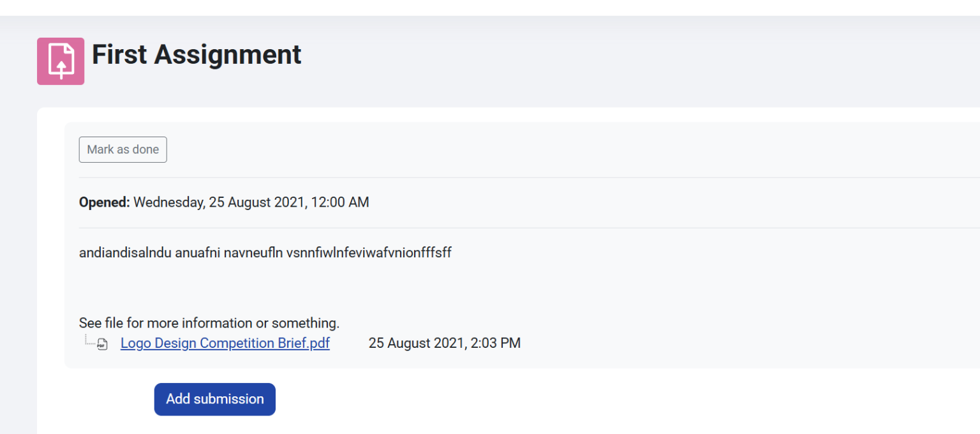The width and height of the screenshot is (980, 434).
Task: Click the word anuafni in the description
Action: (x=198, y=253)
